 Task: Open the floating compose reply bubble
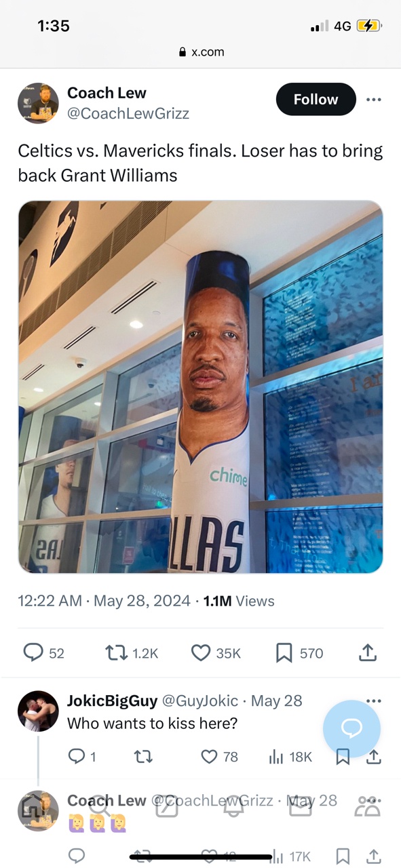click(351, 728)
